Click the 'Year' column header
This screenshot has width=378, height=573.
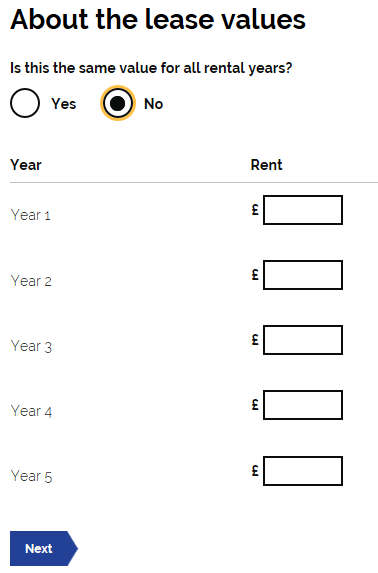[26, 165]
